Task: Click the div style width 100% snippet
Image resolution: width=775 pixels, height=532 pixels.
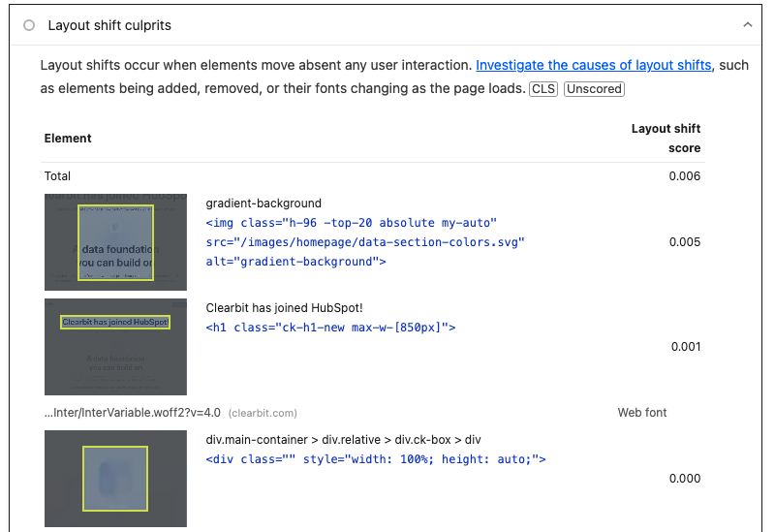Action: (376, 459)
